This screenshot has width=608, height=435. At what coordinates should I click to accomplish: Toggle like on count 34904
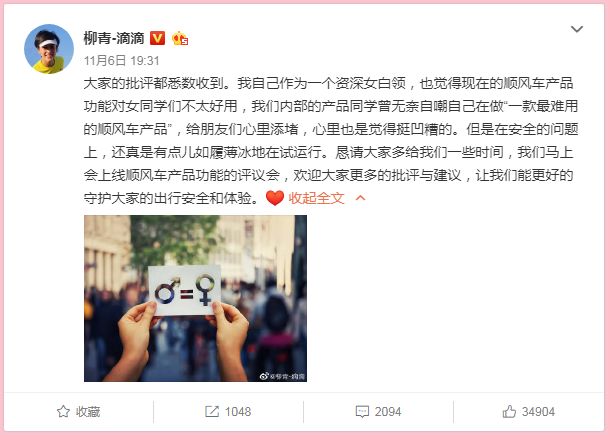point(538,411)
